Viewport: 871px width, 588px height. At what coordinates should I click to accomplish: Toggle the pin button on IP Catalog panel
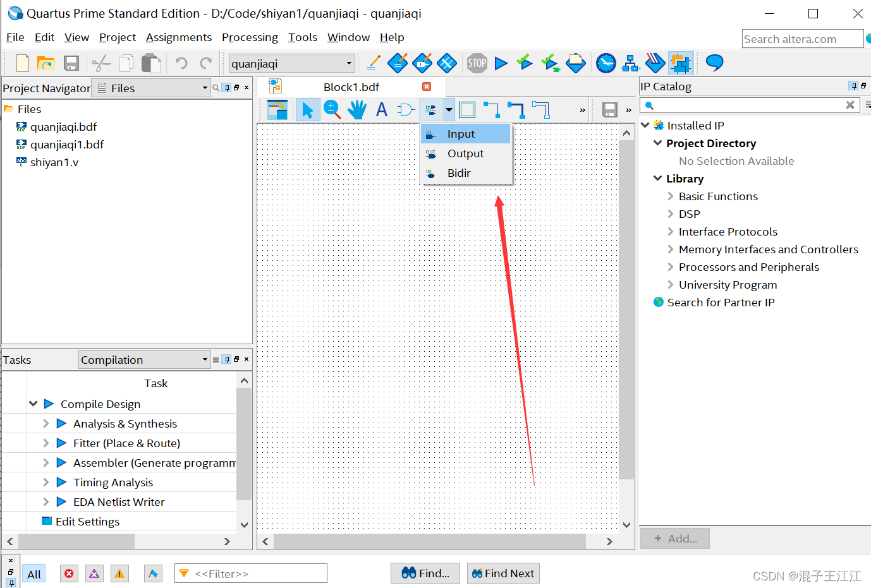point(854,86)
